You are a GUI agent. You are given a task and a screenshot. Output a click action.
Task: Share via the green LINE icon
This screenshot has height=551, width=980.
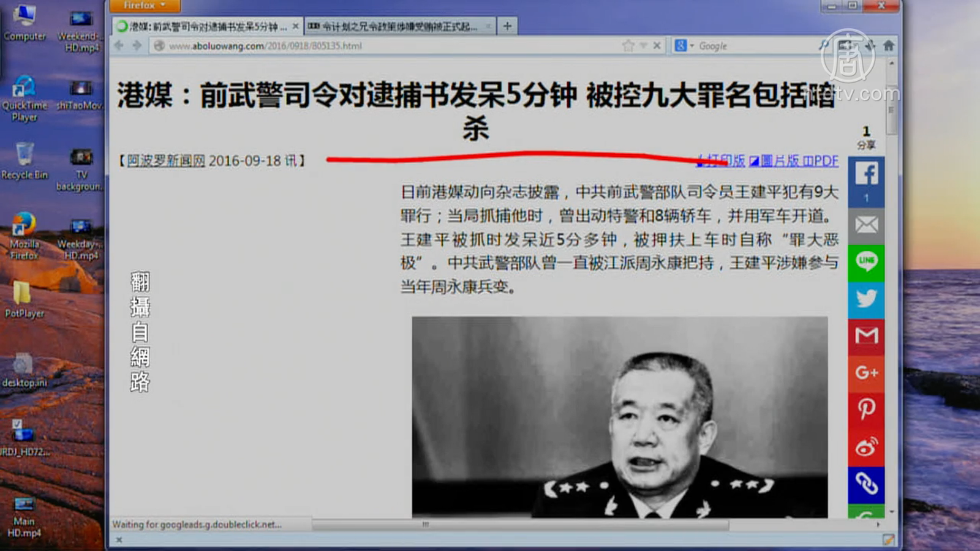point(866,262)
